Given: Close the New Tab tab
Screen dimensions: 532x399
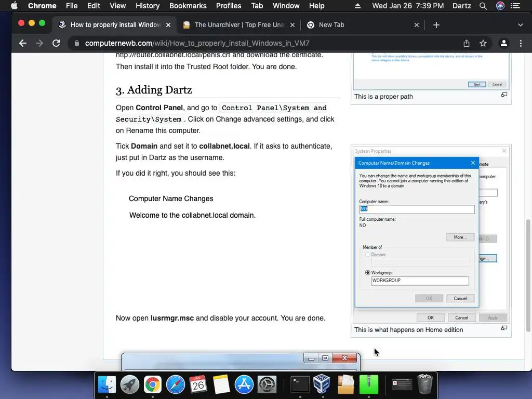Looking at the screenshot, I should (417, 25).
